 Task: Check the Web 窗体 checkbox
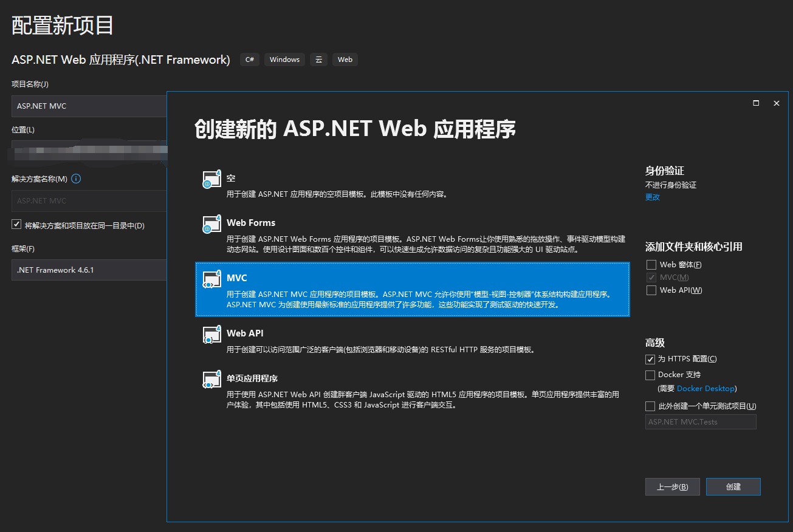(x=651, y=265)
